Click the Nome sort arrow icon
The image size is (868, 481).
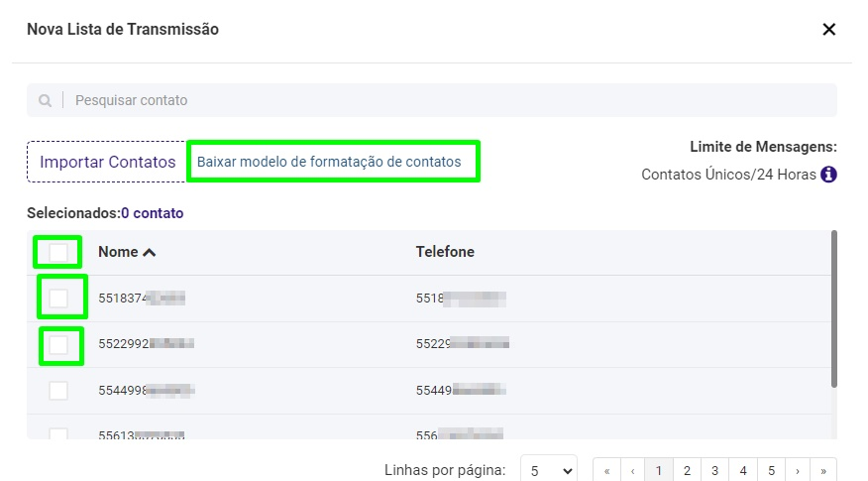(150, 253)
